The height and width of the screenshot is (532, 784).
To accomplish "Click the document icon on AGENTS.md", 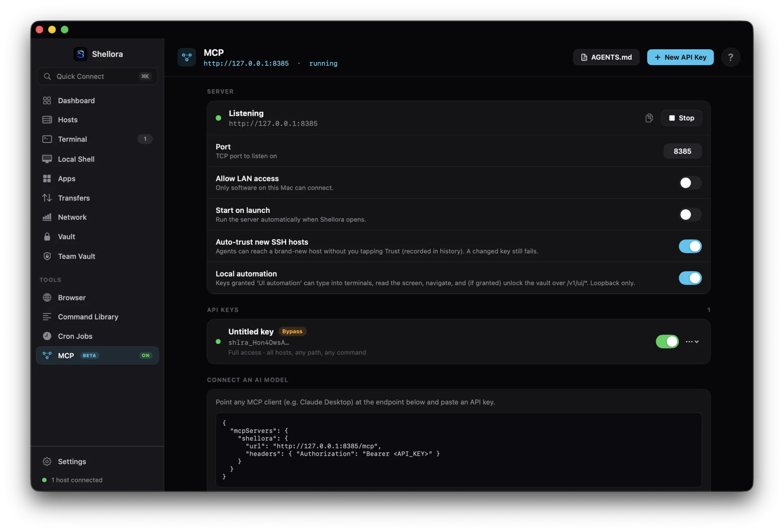I will pyautogui.click(x=584, y=57).
